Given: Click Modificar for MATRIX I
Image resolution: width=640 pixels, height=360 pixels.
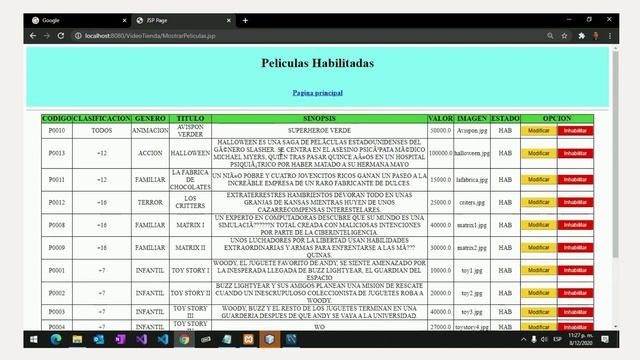Looking at the screenshot, I should pos(538,225).
